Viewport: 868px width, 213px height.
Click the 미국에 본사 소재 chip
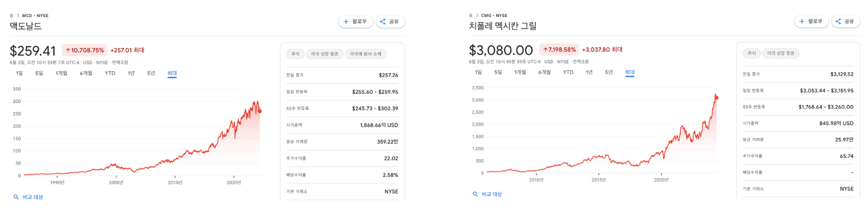[x=365, y=54]
